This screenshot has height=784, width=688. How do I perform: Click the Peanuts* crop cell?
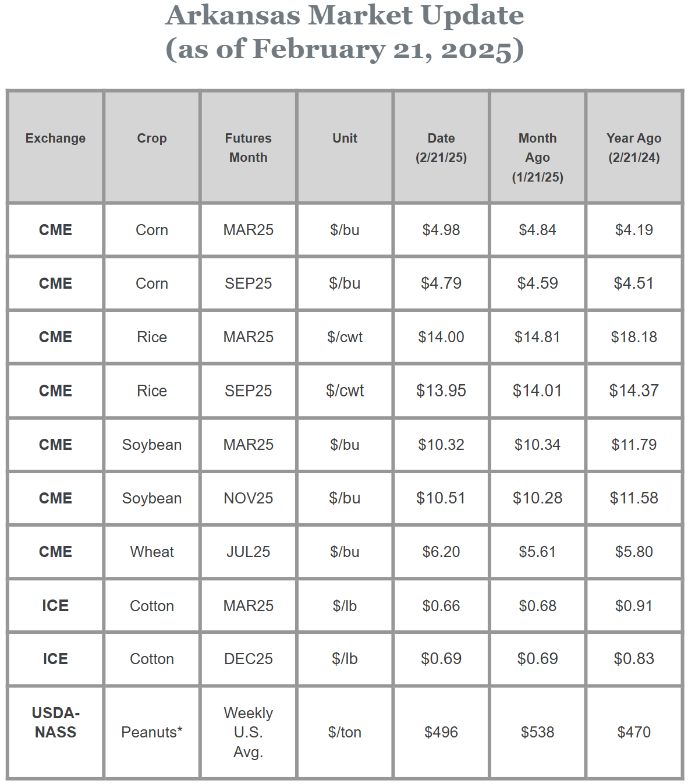coord(152,732)
